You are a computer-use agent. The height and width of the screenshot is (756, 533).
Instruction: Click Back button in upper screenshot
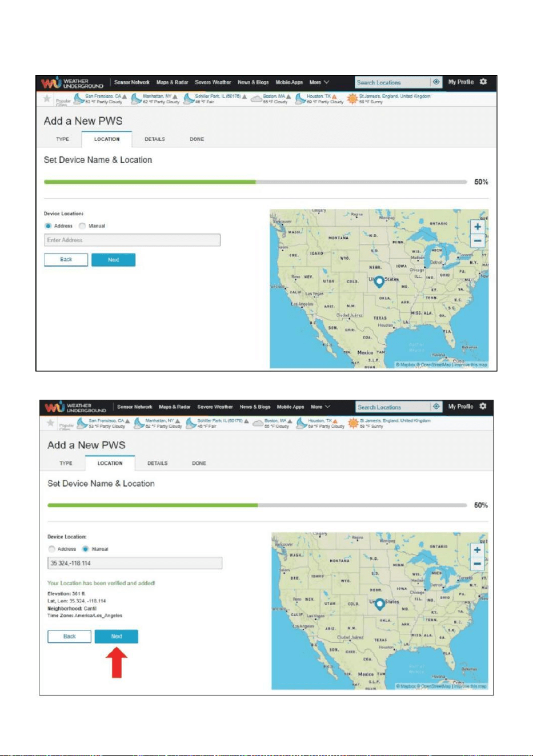click(x=66, y=260)
